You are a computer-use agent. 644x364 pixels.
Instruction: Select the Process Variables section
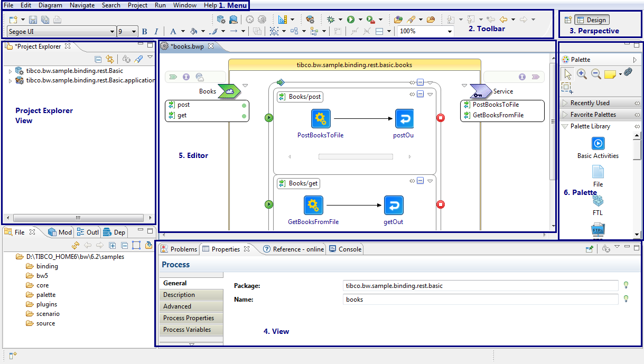pos(187,330)
